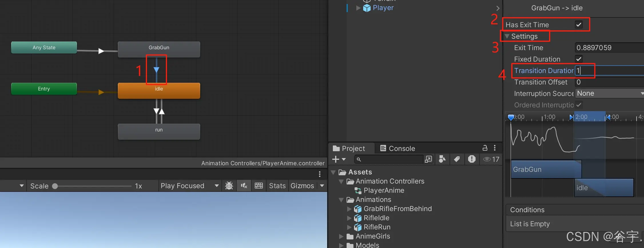Open Player prefab chevron arrow
Viewport: 644px width, 248px height.
[x=498, y=8]
